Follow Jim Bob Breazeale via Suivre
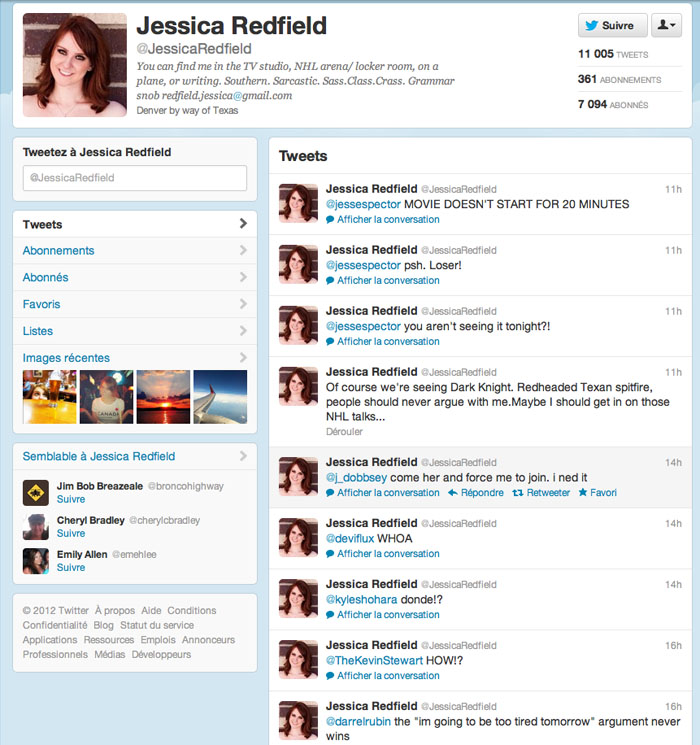This screenshot has height=745, width=700. pyautogui.click(x=71, y=499)
